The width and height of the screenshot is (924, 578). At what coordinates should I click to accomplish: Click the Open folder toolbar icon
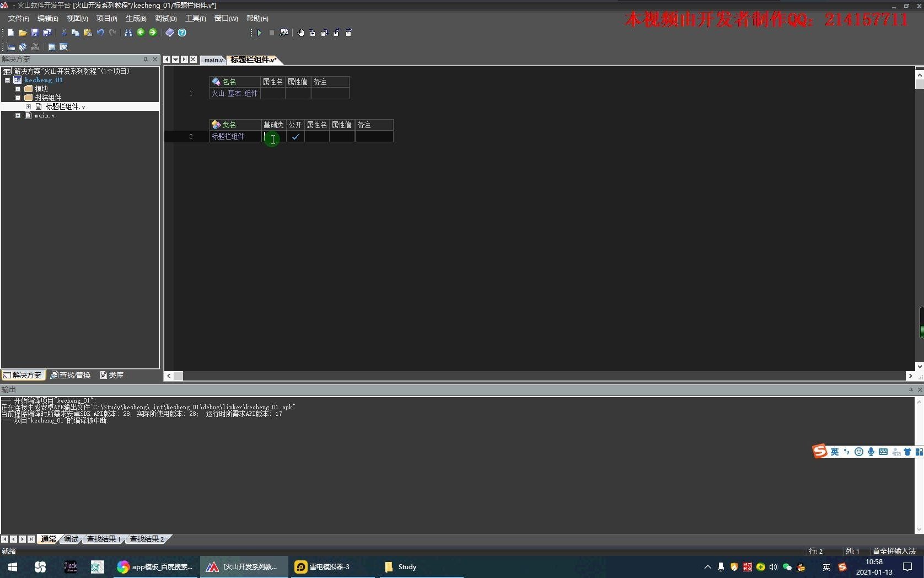tap(23, 33)
